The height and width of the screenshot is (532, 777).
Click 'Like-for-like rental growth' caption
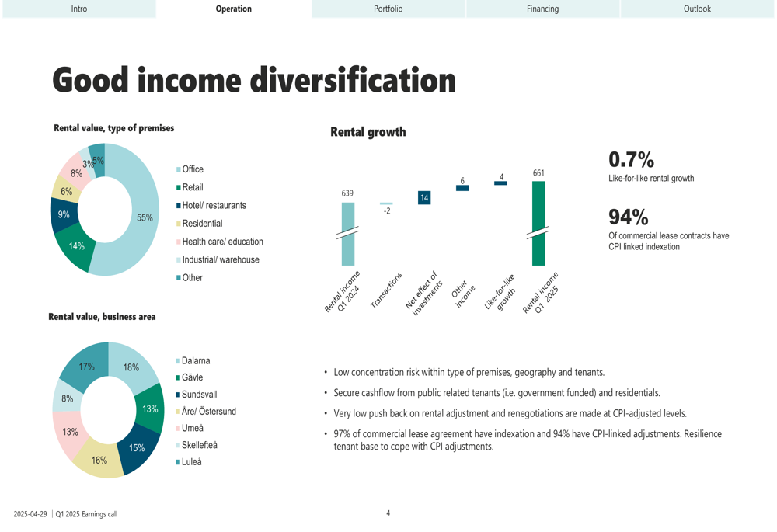pos(651,179)
